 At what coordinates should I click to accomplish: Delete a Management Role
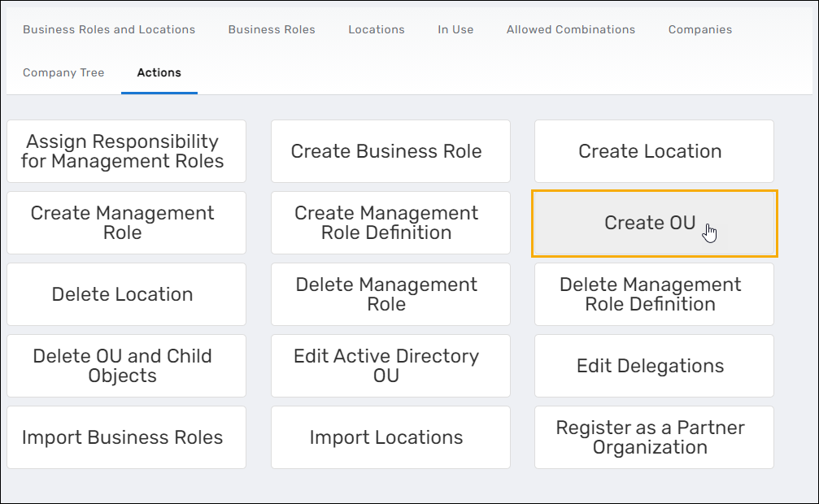(x=390, y=294)
